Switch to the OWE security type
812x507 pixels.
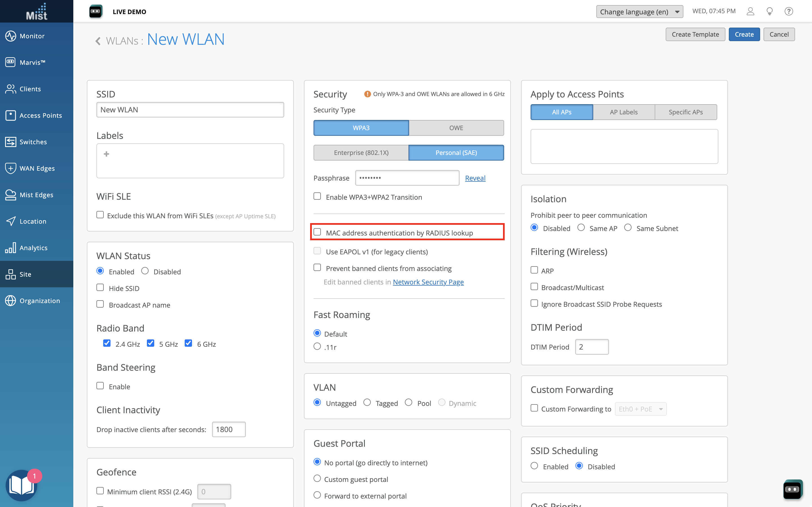coord(456,128)
